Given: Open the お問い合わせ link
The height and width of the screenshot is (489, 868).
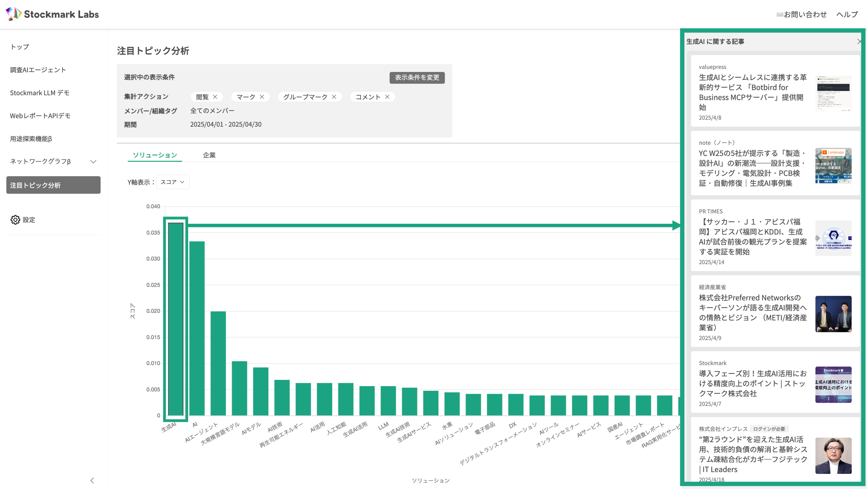Looking at the screenshot, I should (805, 15).
